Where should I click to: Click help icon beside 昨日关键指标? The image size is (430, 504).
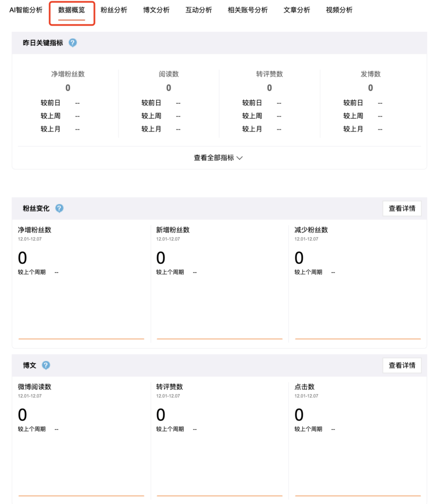[73, 43]
